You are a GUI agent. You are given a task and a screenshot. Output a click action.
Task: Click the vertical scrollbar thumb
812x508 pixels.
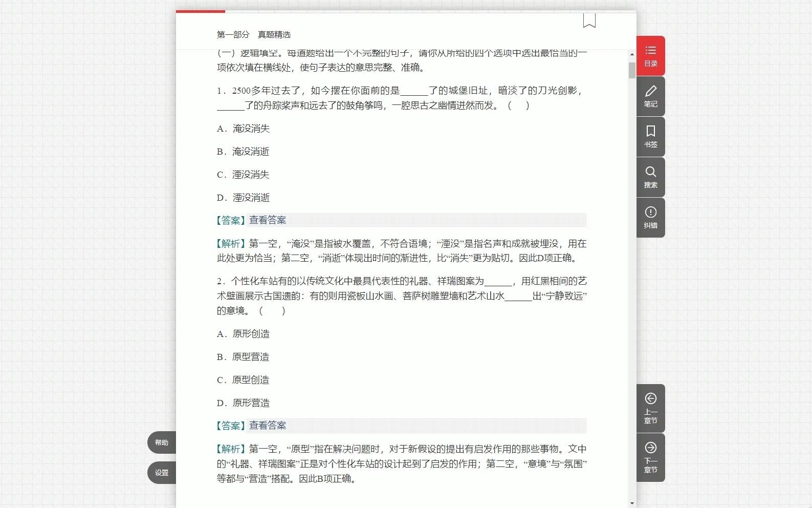[x=632, y=71]
